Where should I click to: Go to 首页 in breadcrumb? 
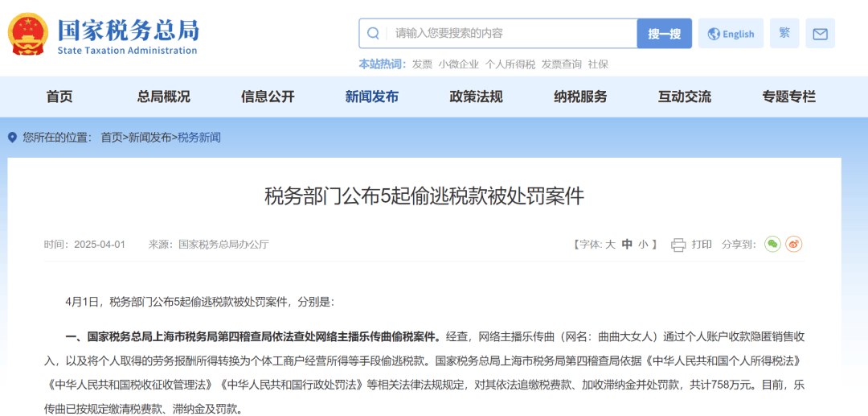(111, 138)
